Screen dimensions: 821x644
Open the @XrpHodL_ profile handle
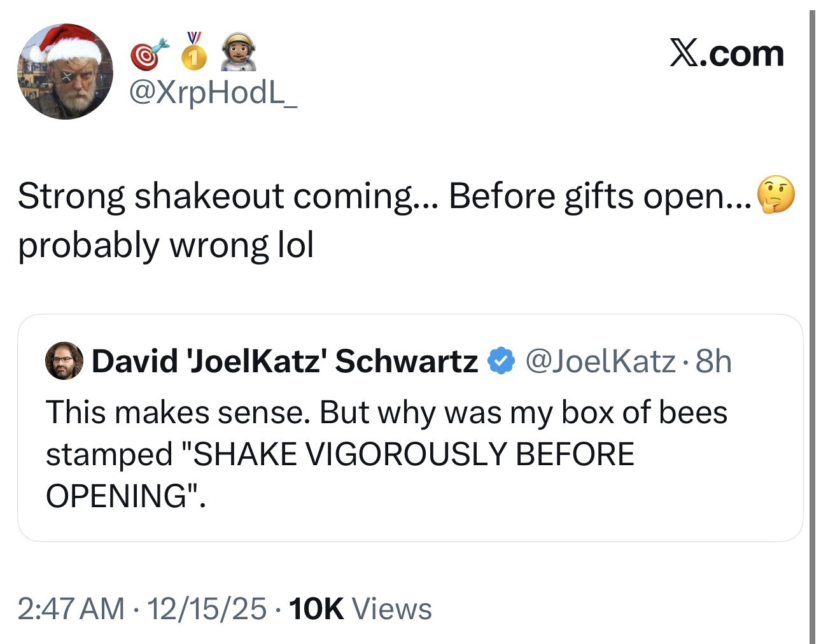coord(213,93)
